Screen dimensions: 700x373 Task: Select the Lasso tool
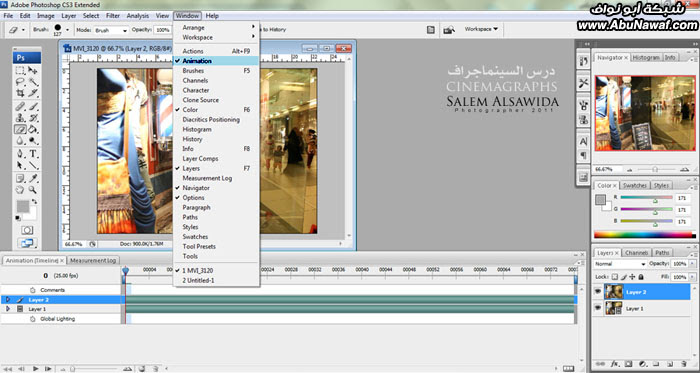pos(21,82)
